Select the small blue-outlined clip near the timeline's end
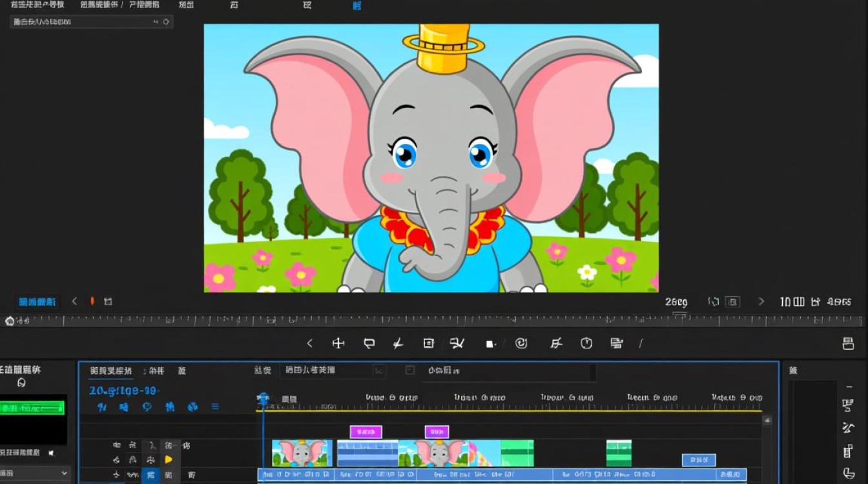Image resolution: width=868 pixels, height=484 pixels. pos(699,460)
